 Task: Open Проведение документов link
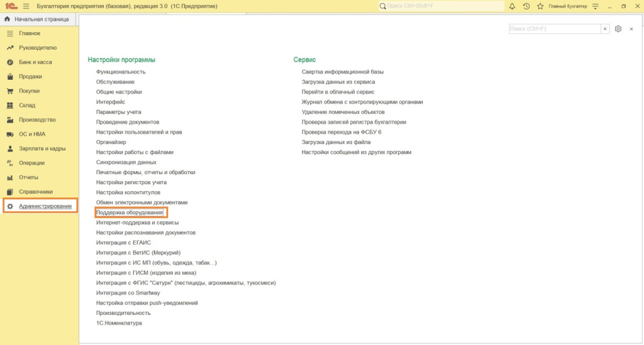coord(128,122)
